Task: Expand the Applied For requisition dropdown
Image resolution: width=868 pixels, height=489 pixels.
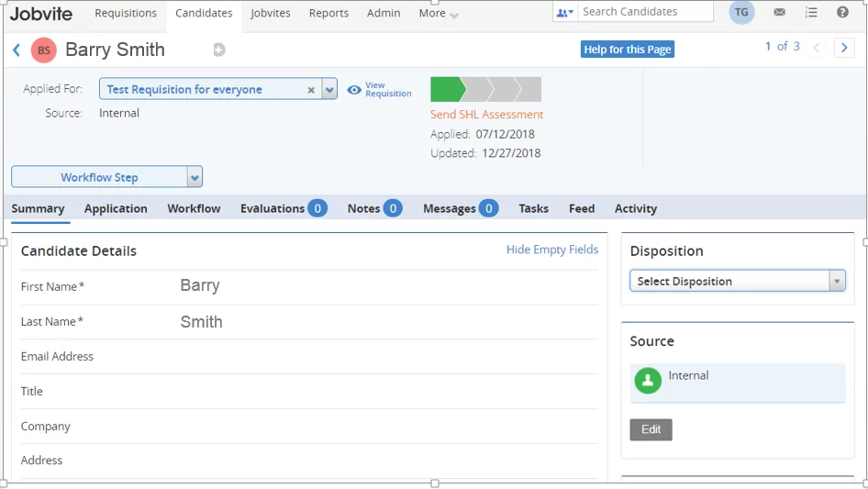Action: point(329,90)
